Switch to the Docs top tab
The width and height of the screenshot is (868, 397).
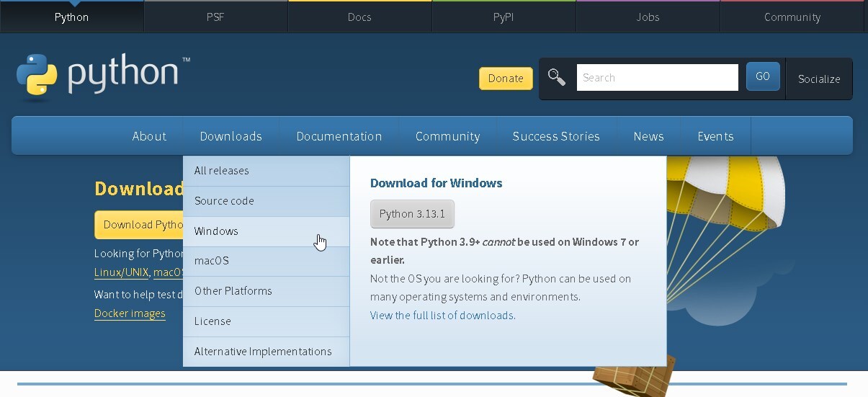[x=359, y=17]
